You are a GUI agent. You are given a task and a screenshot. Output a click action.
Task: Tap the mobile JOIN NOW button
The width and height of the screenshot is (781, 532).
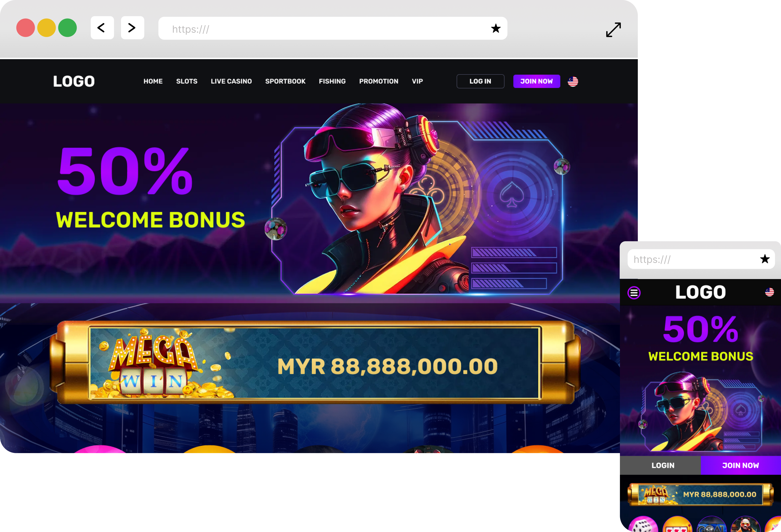coord(741,465)
